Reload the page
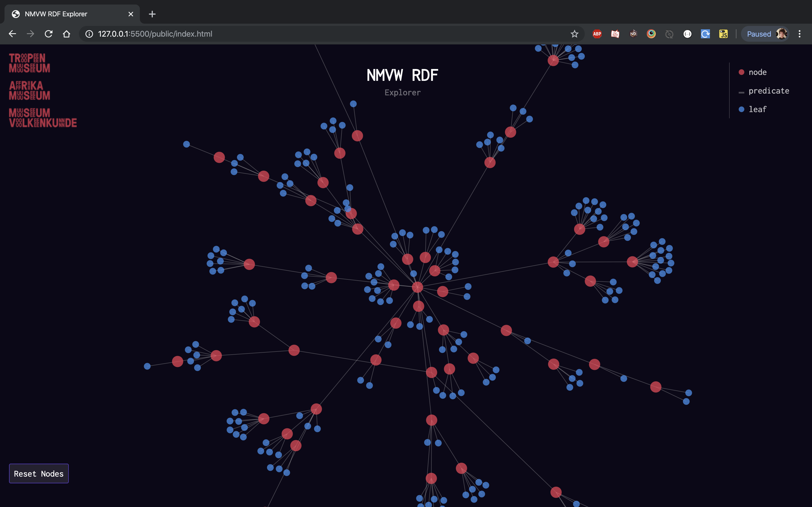Image resolution: width=812 pixels, height=507 pixels. pos(49,34)
